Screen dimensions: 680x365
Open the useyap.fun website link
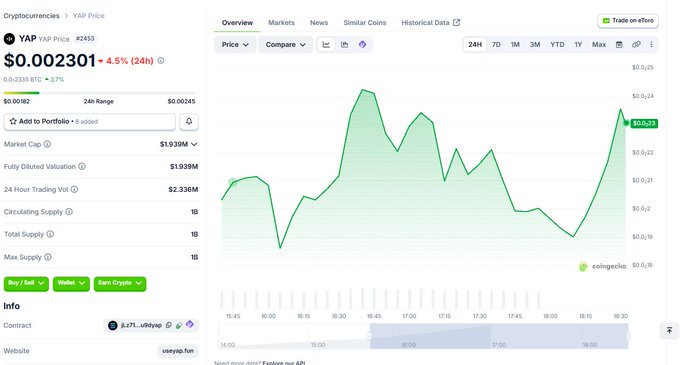coord(178,351)
